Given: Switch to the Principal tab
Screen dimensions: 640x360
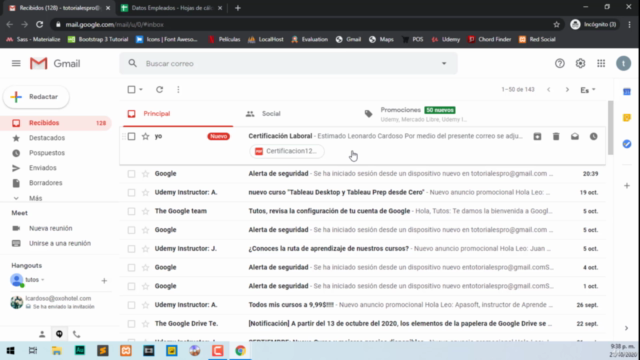Looking at the screenshot, I should (178, 114).
